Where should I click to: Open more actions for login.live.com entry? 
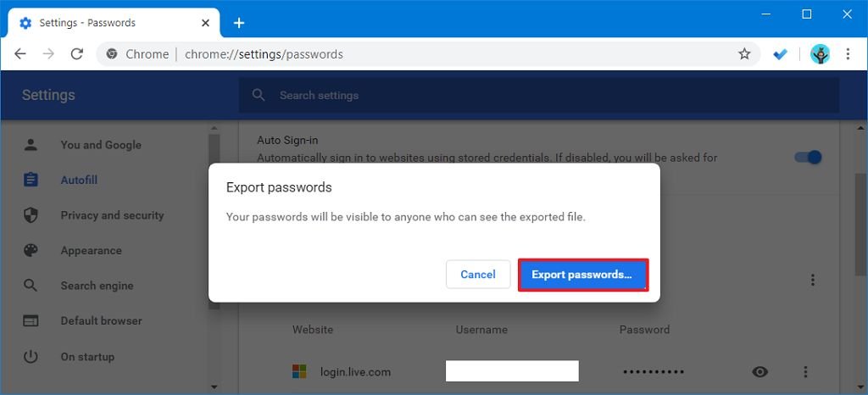click(805, 372)
